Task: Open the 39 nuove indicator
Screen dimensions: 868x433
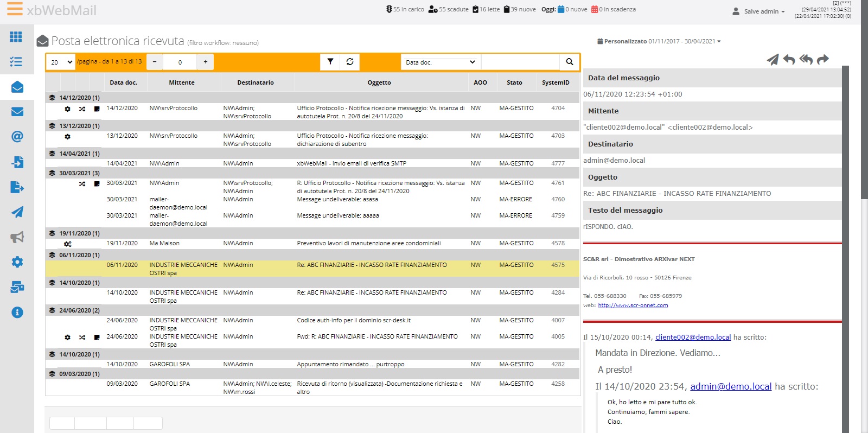Action: [520, 9]
